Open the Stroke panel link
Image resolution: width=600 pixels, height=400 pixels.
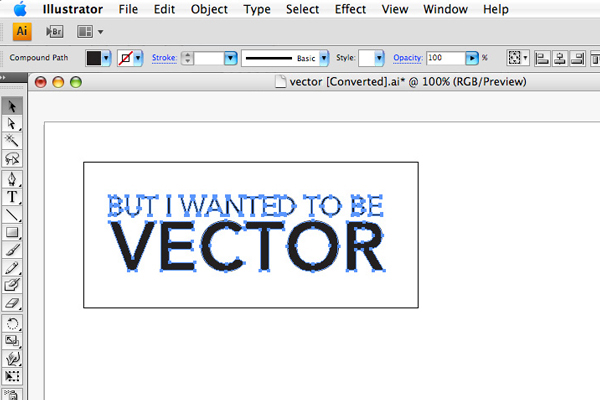tap(164, 58)
